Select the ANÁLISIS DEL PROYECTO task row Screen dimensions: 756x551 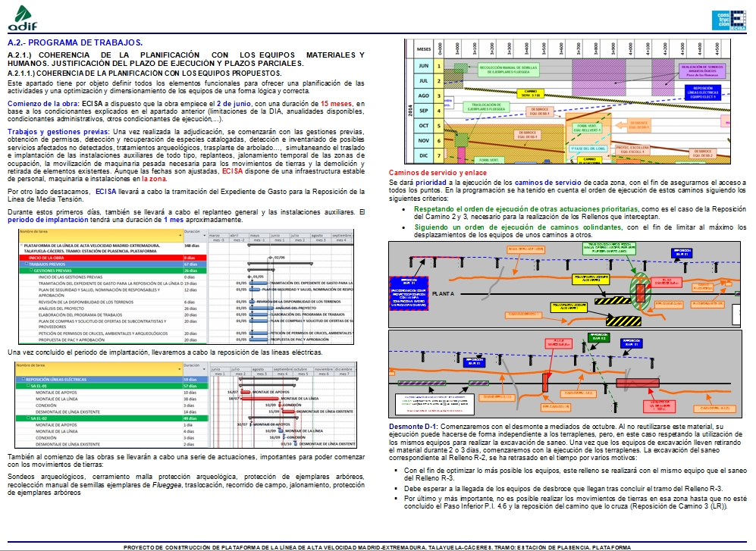[113, 308]
